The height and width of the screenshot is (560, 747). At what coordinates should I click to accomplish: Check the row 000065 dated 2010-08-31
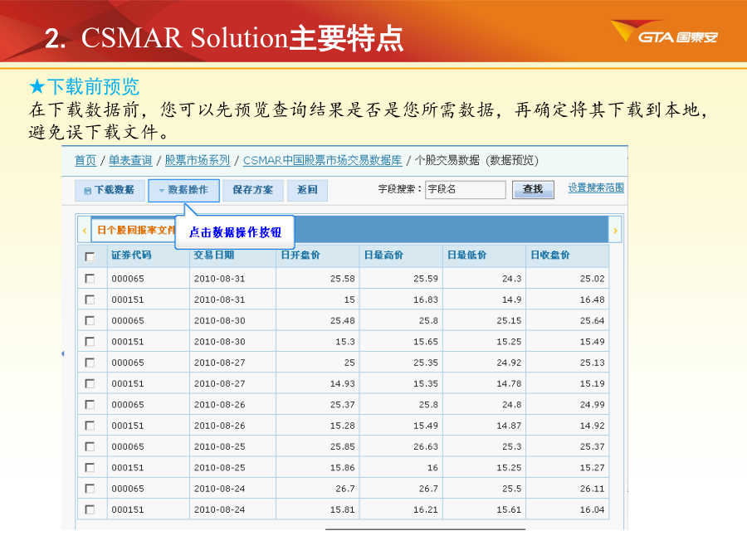pos(90,278)
